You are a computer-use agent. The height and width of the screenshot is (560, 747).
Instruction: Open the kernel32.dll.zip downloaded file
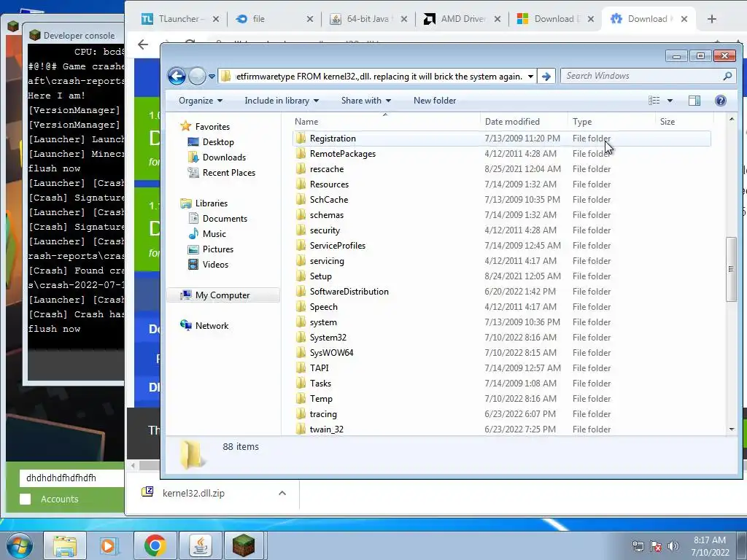pyautogui.click(x=193, y=494)
